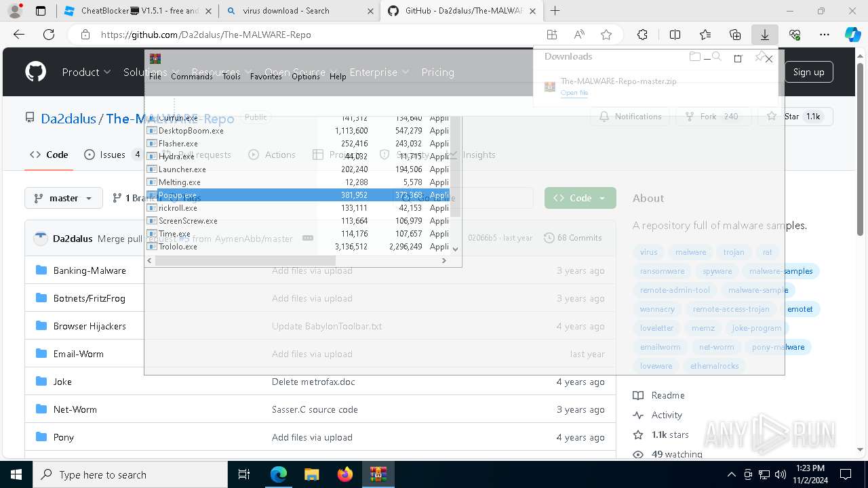
Task: Open WinRAR Options menu
Action: click(x=306, y=77)
